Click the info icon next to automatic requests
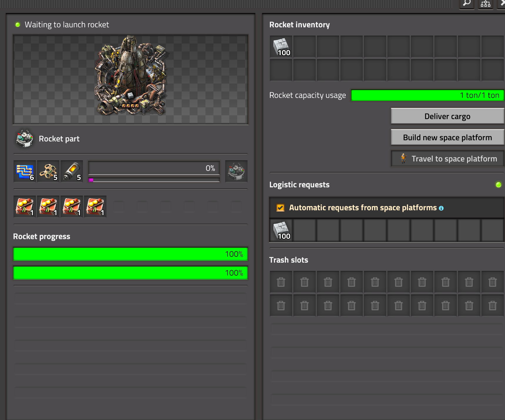Viewport: 505px width, 420px height. (441, 208)
